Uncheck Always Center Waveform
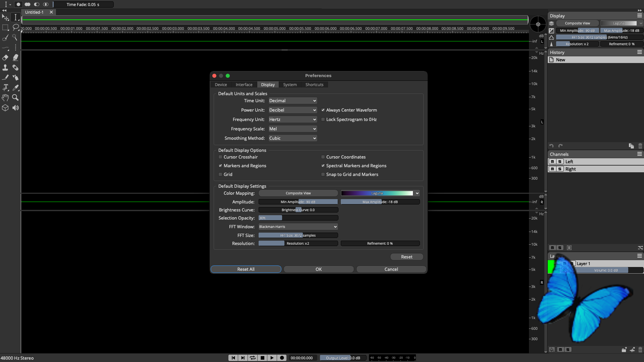The height and width of the screenshot is (362, 644). 323,110
